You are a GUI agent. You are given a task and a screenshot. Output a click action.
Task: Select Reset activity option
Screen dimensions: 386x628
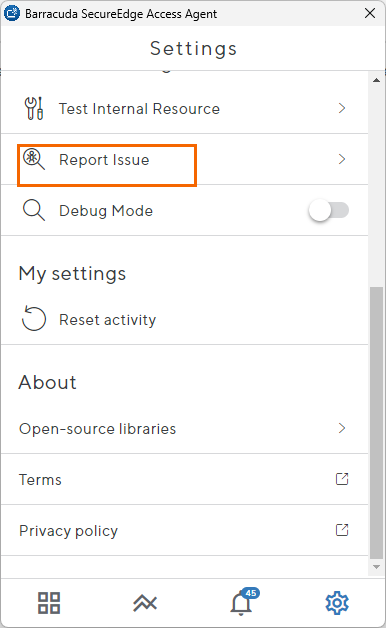coord(184,319)
